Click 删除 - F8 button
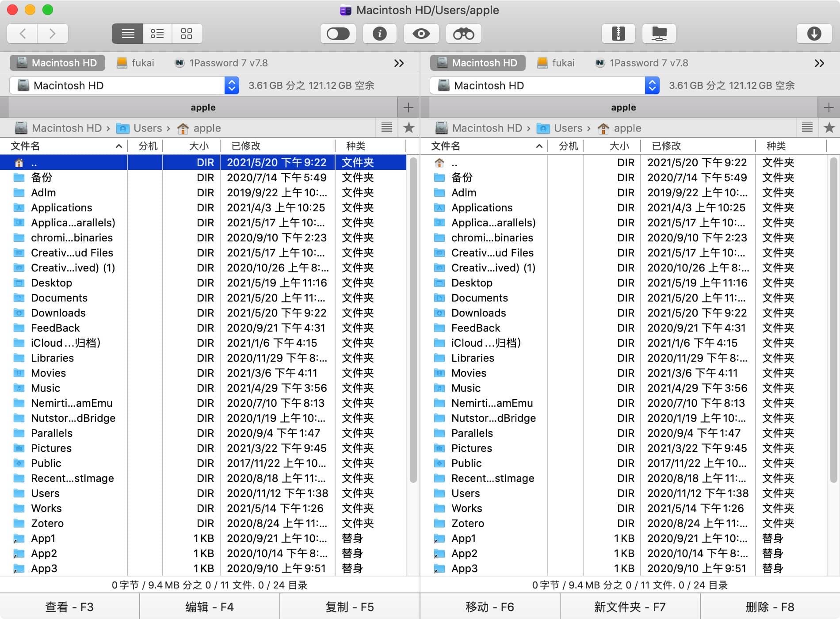The height and width of the screenshot is (619, 840). tap(770, 607)
